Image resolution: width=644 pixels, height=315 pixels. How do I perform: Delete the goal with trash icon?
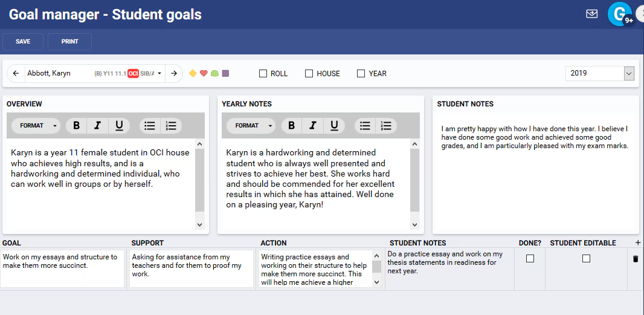point(636,259)
